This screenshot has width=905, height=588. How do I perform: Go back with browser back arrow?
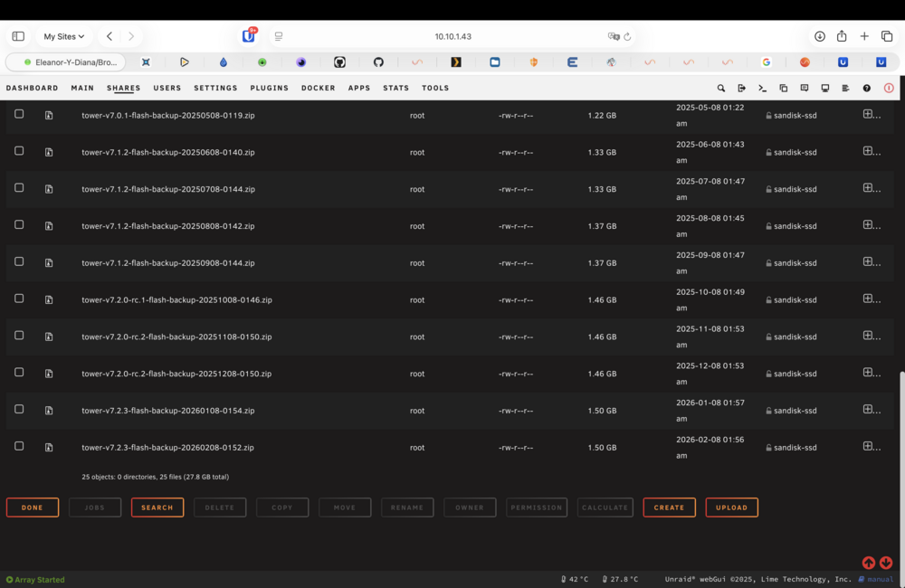(110, 36)
